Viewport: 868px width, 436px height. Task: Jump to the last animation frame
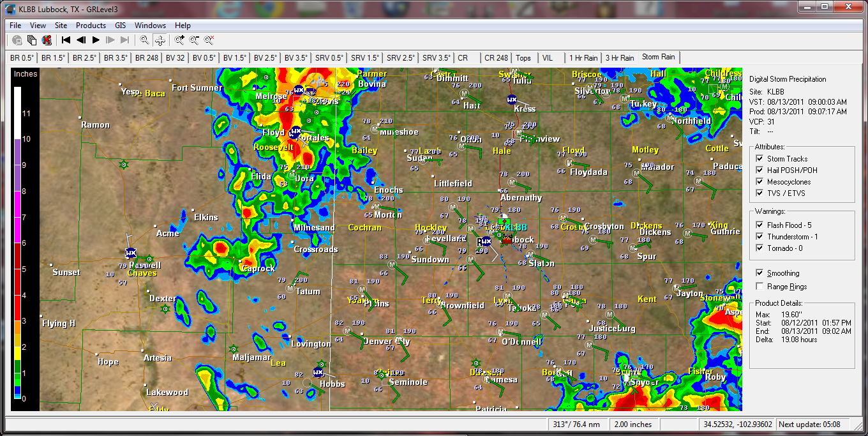[124, 40]
